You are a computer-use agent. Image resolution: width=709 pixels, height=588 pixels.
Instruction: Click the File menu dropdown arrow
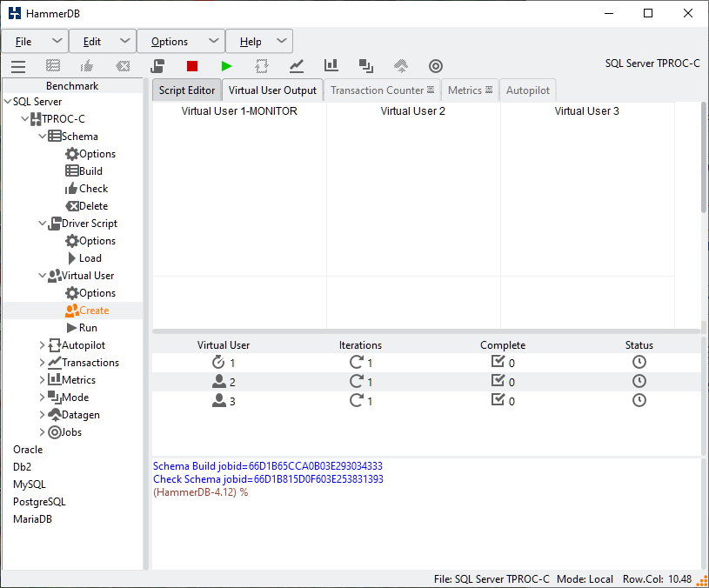57,41
